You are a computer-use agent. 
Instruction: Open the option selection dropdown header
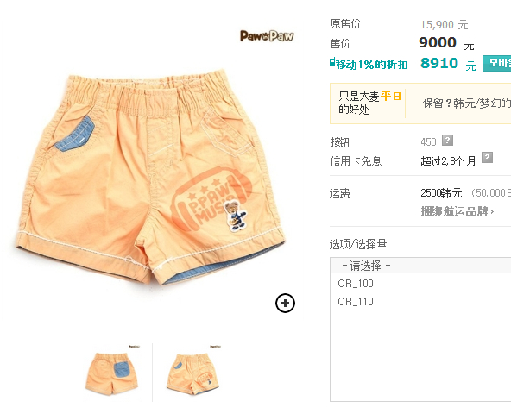click(x=420, y=266)
